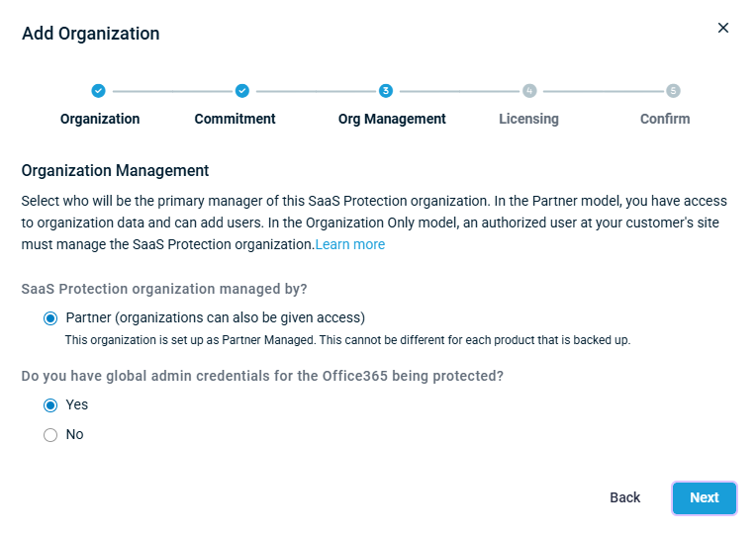
Task: Close the Add Organization dialog
Action: 723,28
